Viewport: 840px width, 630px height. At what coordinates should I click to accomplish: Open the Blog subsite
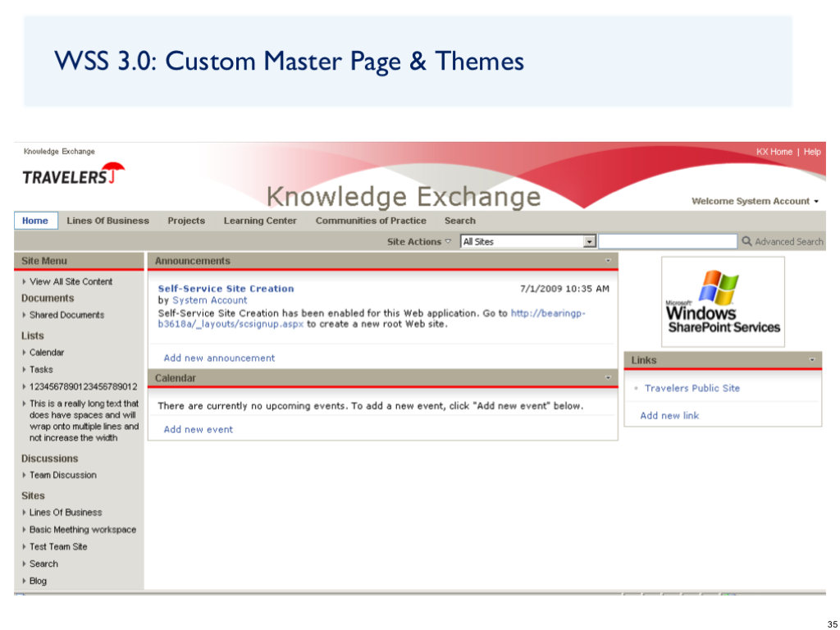tap(38, 581)
